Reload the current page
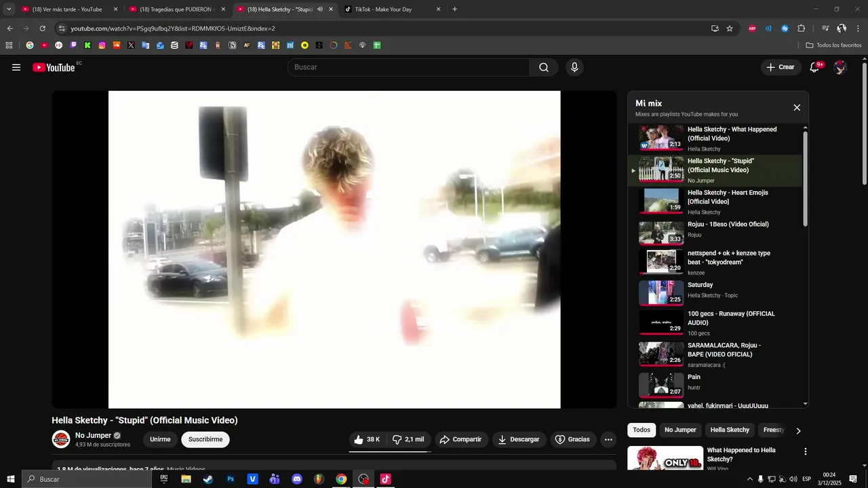 [42, 28]
